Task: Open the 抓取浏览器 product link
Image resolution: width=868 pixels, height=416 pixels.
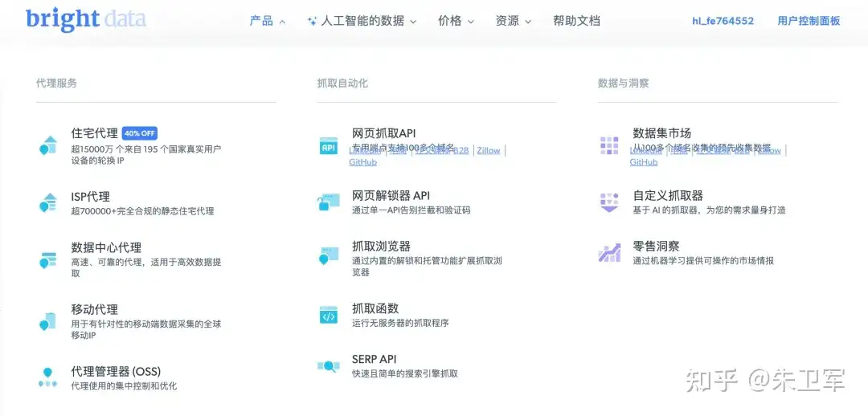Action: pos(382,247)
